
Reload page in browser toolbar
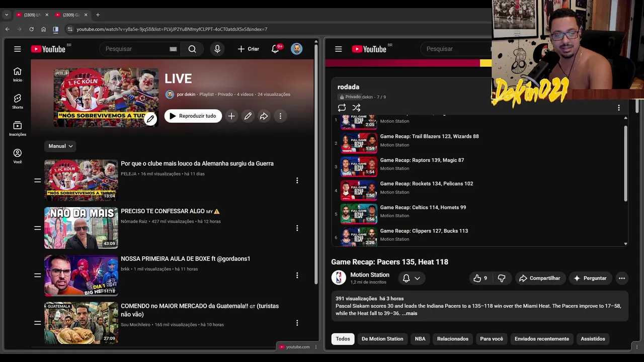31,29
